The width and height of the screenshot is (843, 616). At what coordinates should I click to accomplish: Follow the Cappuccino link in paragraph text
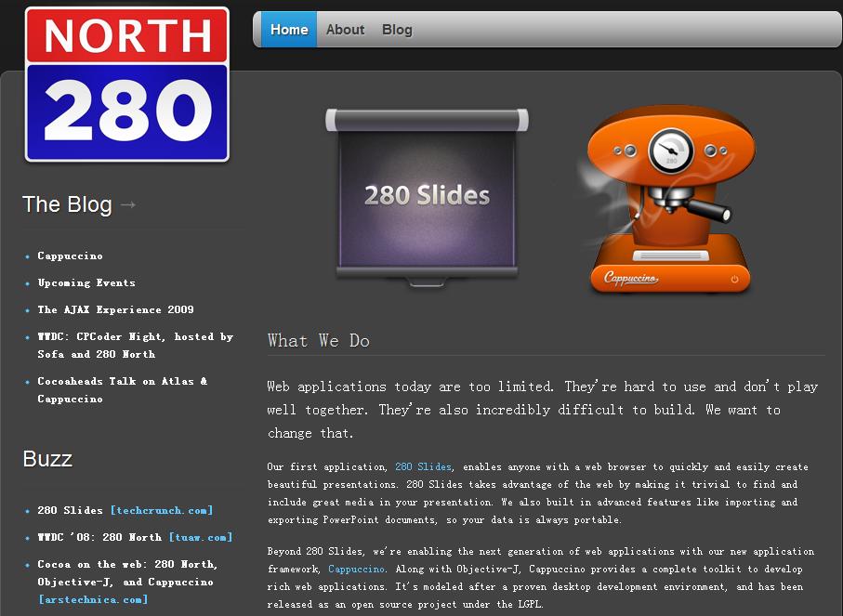357,569
